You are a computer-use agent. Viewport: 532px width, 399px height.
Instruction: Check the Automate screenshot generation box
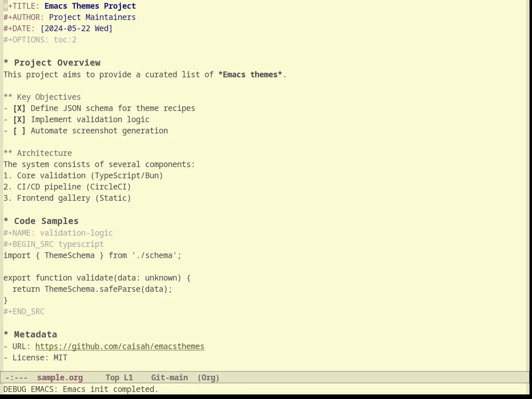pyautogui.click(x=19, y=131)
